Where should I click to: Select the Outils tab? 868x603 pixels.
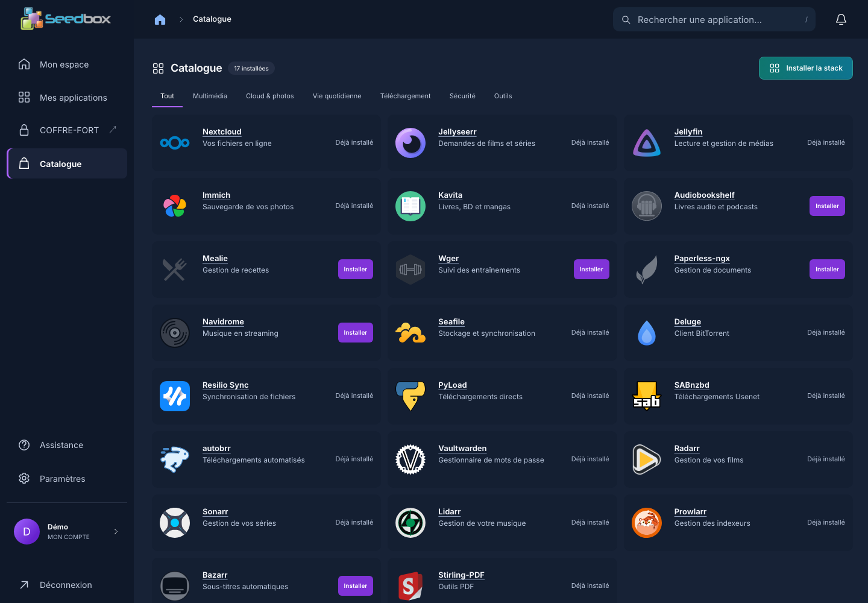click(503, 96)
